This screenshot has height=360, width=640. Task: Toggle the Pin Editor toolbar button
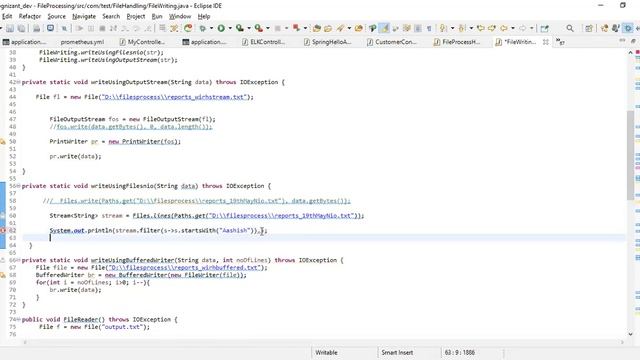point(544,28)
